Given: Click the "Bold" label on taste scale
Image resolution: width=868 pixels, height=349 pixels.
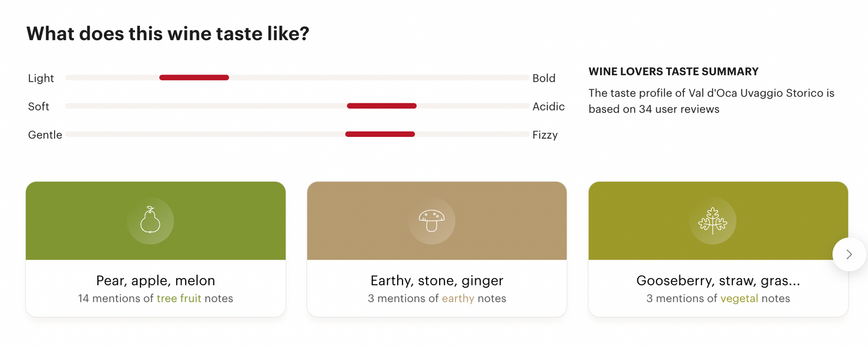Looking at the screenshot, I should [544, 78].
